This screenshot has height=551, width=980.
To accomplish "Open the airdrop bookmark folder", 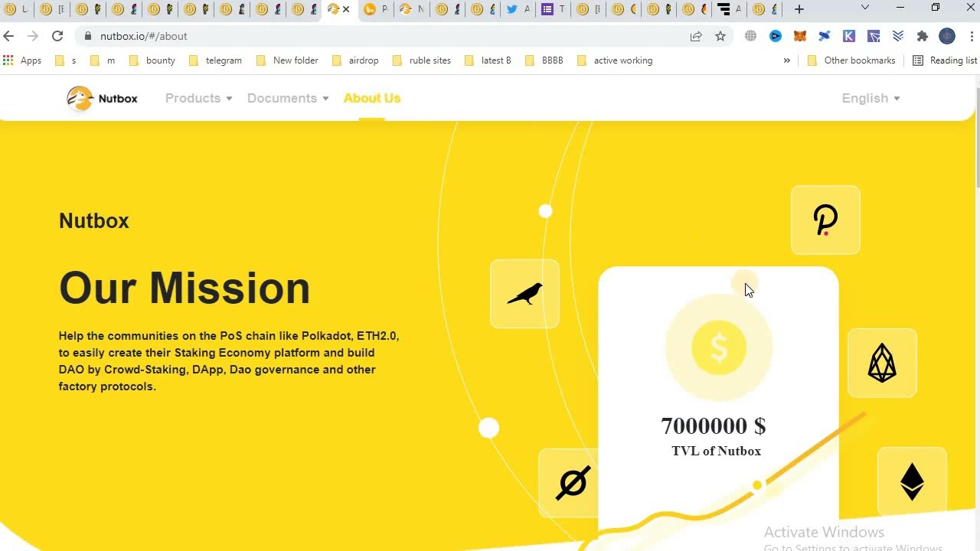I will (355, 60).
